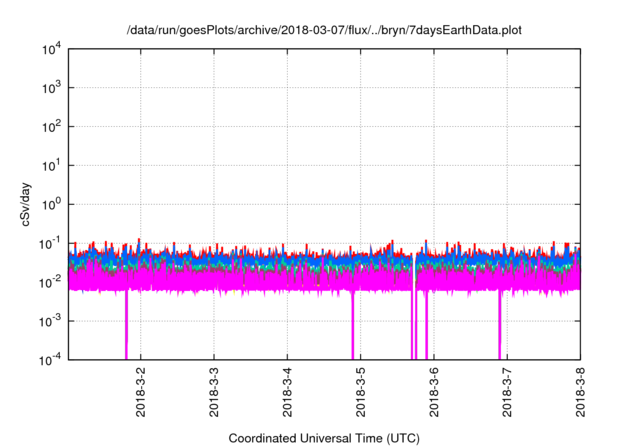The height and width of the screenshot is (448, 640).
Task: Click the magenta data dropout before 2018-3-5
Action: point(353,325)
